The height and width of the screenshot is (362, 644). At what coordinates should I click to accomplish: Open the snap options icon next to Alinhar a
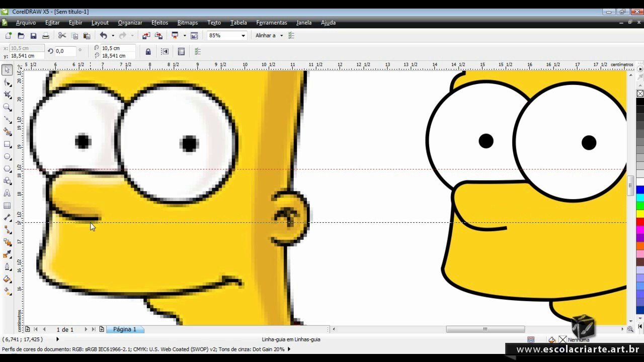click(x=291, y=36)
